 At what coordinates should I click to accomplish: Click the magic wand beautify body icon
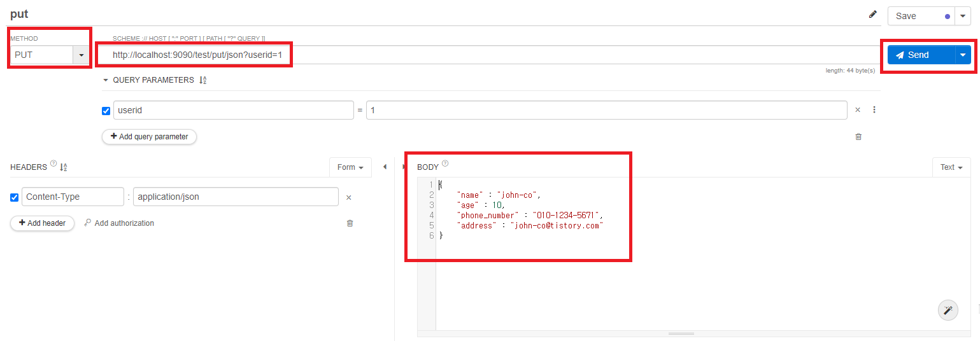click(948, 310)
